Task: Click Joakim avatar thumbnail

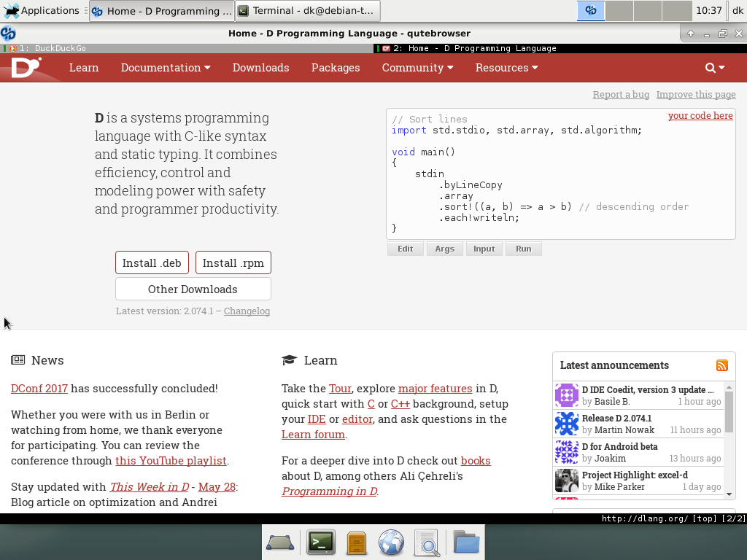Action: coord(566,452)
